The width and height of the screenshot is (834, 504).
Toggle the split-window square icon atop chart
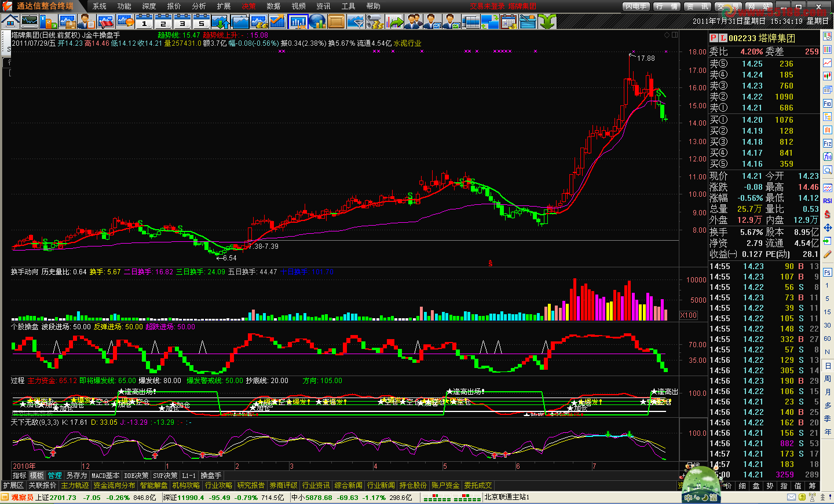pyautogui.click(x=675, y=35)
